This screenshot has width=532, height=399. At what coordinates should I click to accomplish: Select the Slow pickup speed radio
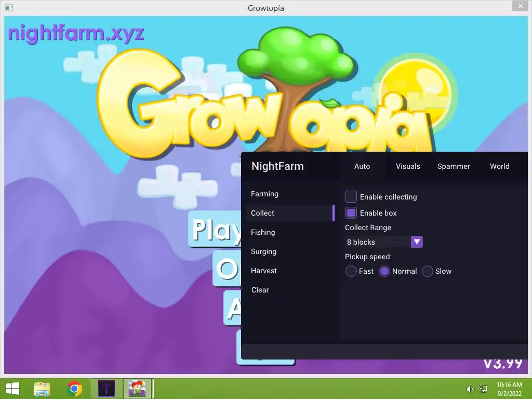click(x=427, y=271)
